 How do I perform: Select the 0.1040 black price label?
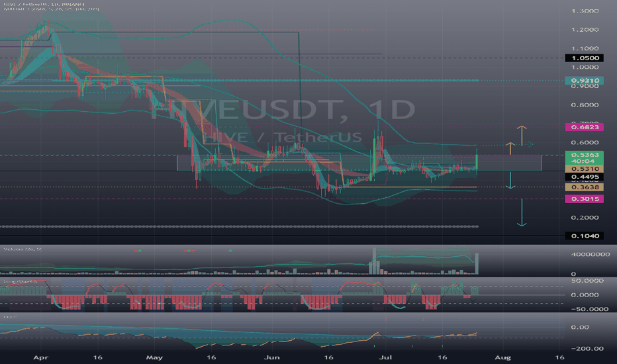tap(585, 236)
